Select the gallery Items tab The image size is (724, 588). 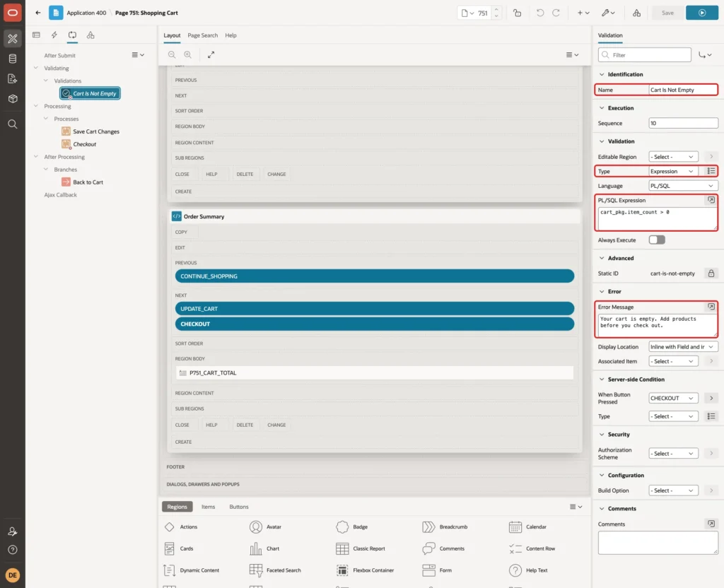(x=209, y=506)
